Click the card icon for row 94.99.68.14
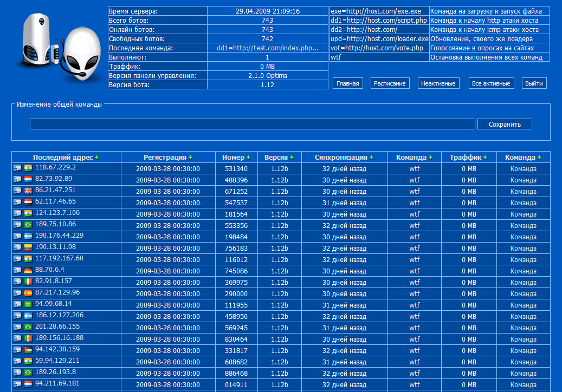562x392 pixels. tap(17, 304)
